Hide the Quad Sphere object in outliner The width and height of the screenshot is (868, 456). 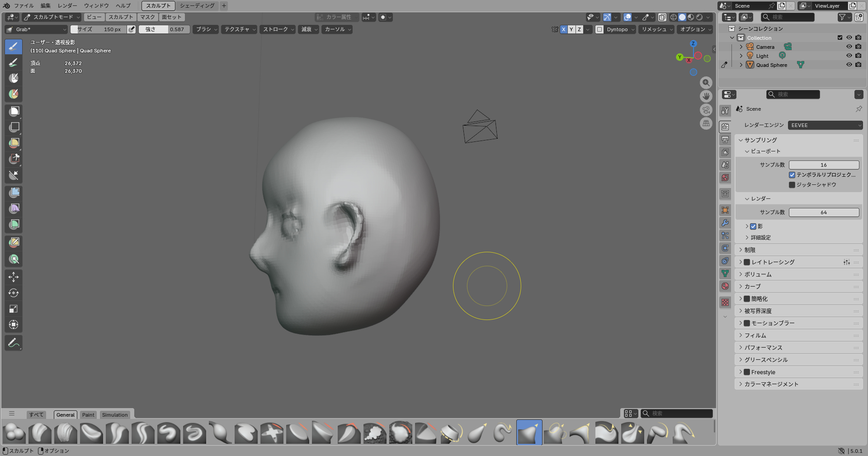(849, 65)
